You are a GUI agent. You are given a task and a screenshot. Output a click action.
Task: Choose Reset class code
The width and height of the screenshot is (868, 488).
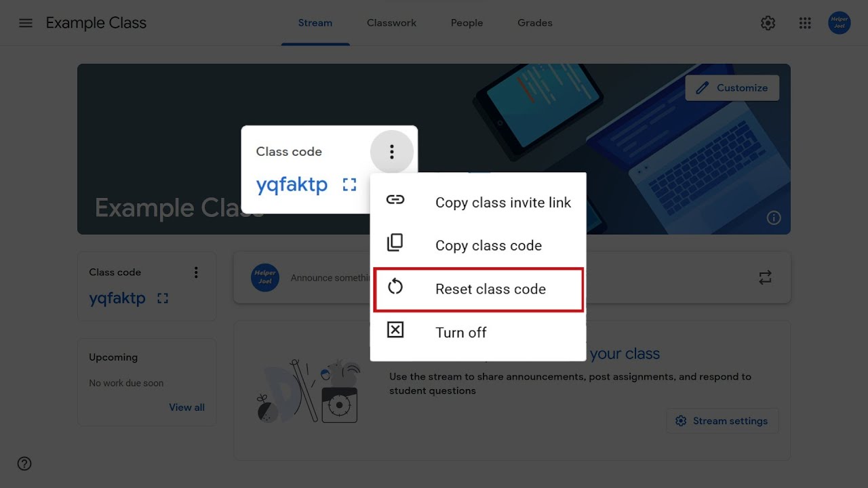(x=478, y=289)
